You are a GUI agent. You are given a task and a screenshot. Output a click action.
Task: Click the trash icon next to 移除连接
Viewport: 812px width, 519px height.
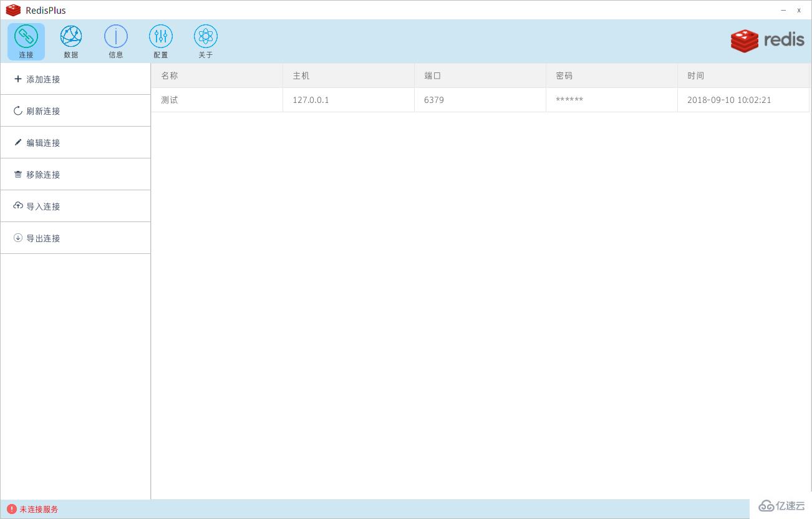click(17, 174)
